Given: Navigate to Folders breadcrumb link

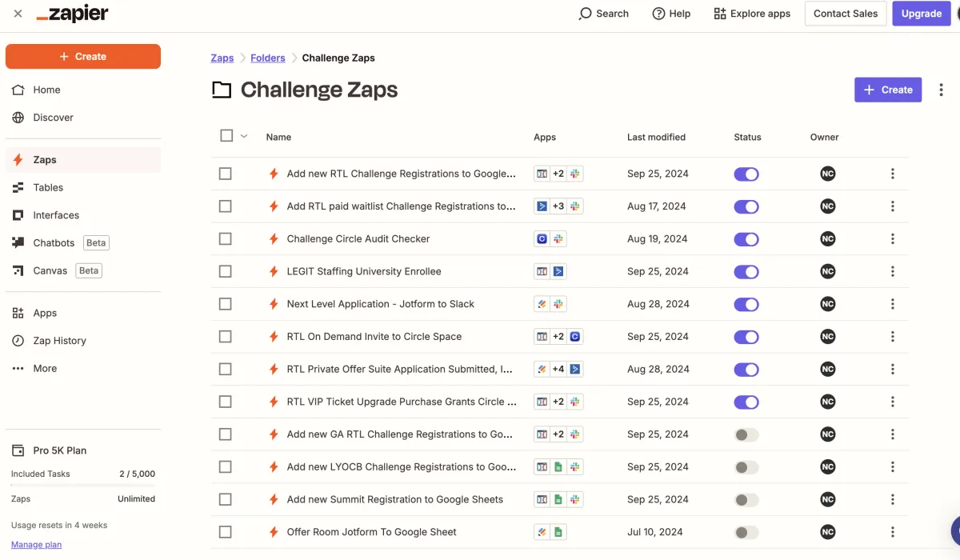Looking at the screenshot, I should click(268, 58).
